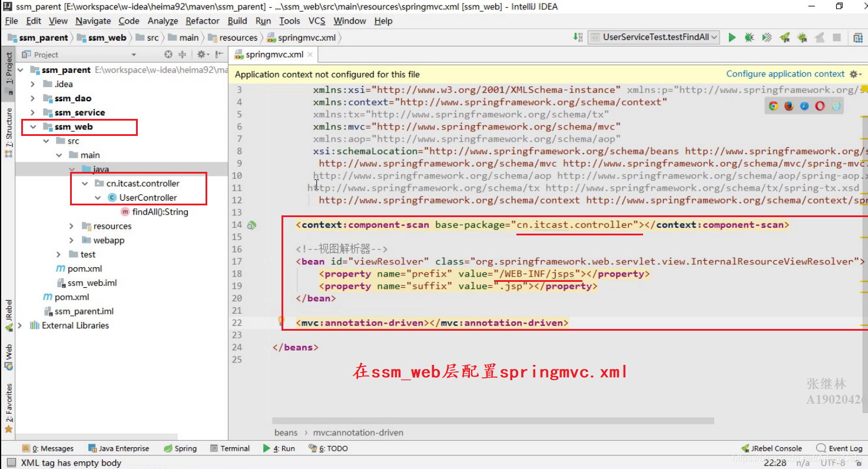Start debugging with the bug icon
This screenshot has width=868, height=469.
coord(749,37)
